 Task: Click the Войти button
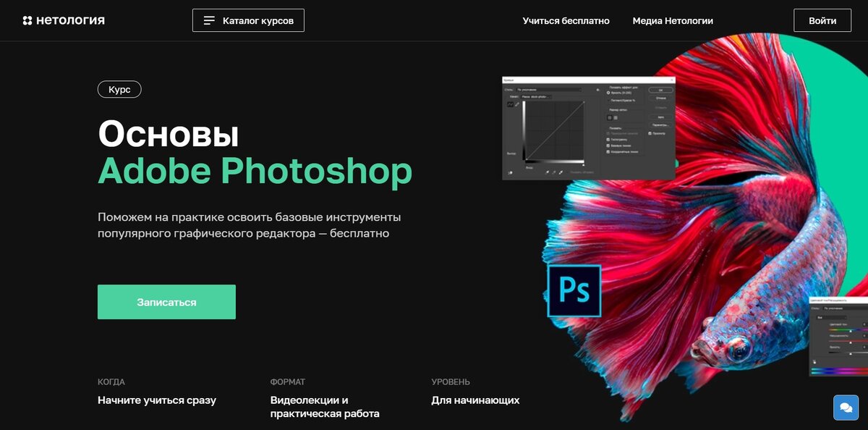(x=822, y=20)
